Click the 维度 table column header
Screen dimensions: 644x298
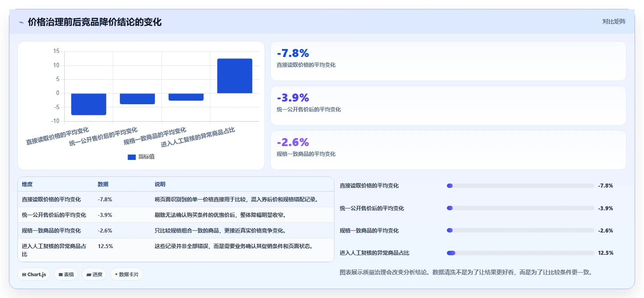[x=27, y=184]
